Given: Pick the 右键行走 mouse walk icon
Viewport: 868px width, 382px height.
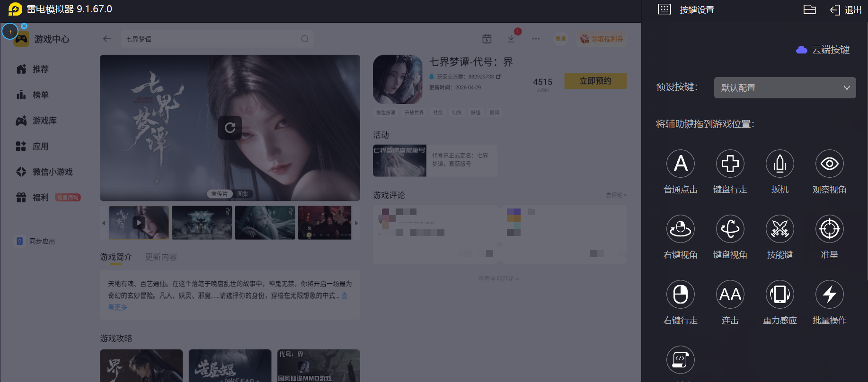Looking at the screenshot, I should click(x=680, y=294).
